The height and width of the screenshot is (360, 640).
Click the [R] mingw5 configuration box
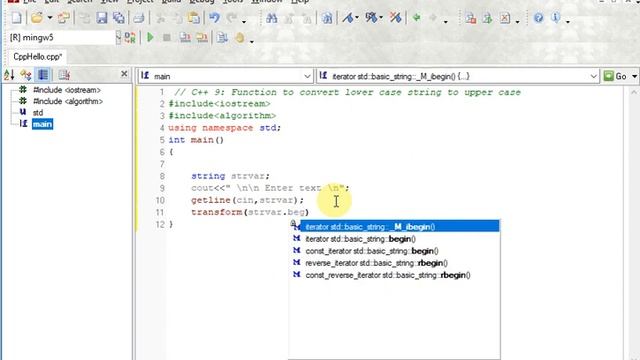(x=62, y=38)
